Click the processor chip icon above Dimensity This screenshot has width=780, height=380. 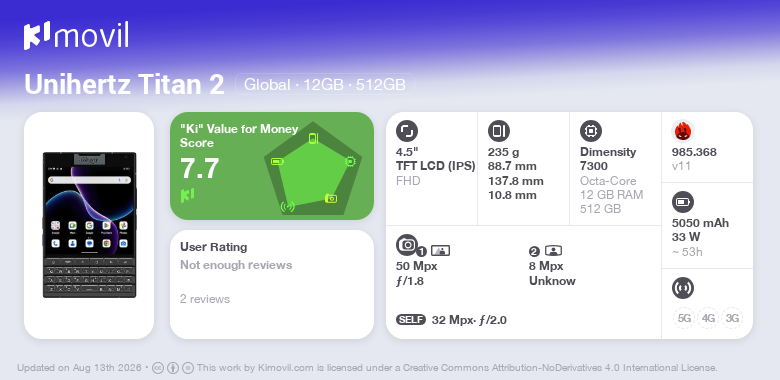[590, 131]
